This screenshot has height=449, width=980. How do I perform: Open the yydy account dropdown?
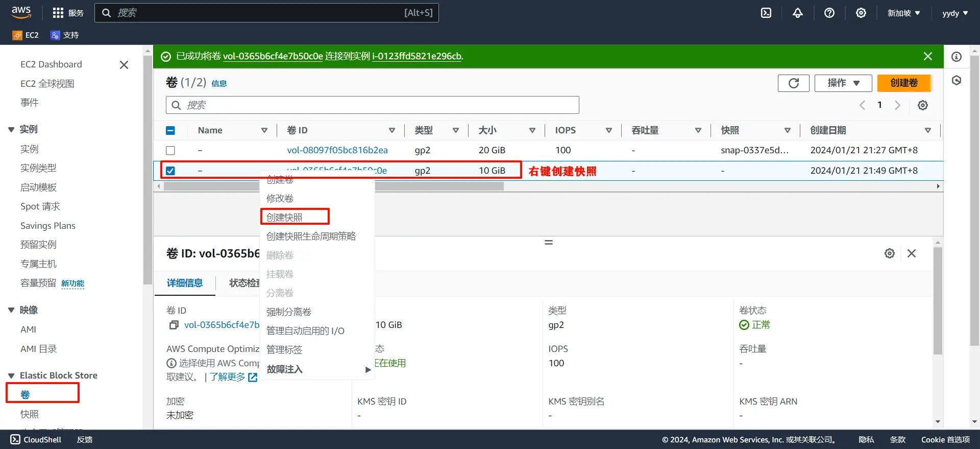tap(955, 13)
